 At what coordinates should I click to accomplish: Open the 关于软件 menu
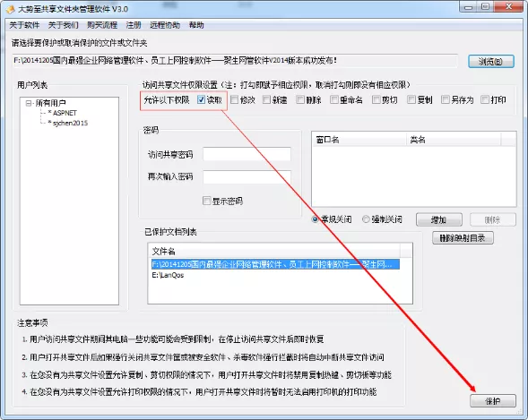(24, 25)
